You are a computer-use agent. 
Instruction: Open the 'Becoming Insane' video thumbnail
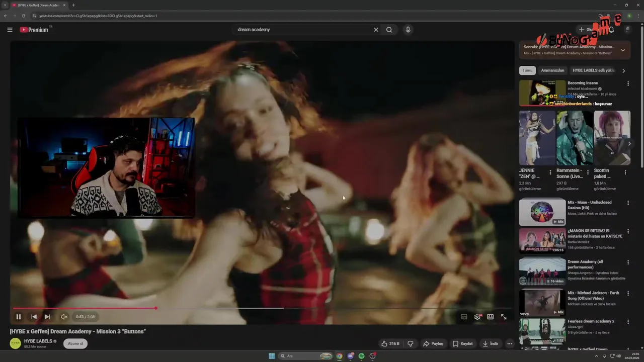542,93
